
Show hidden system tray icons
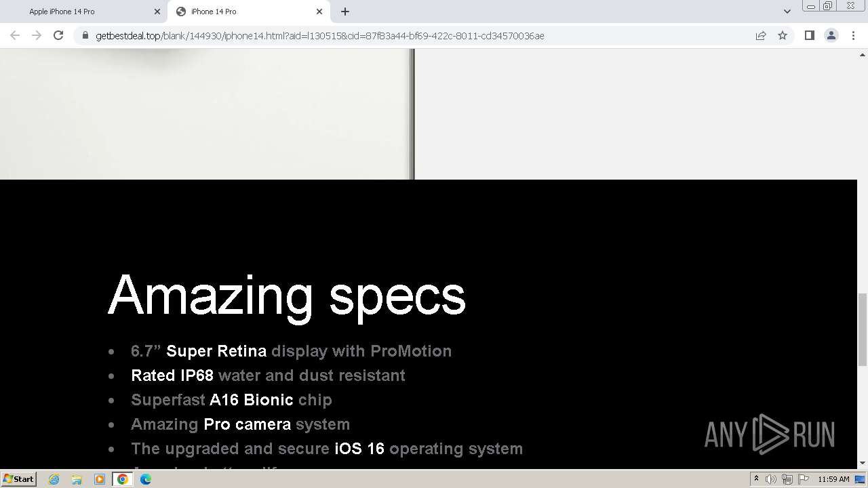click(x=756, y=479)
